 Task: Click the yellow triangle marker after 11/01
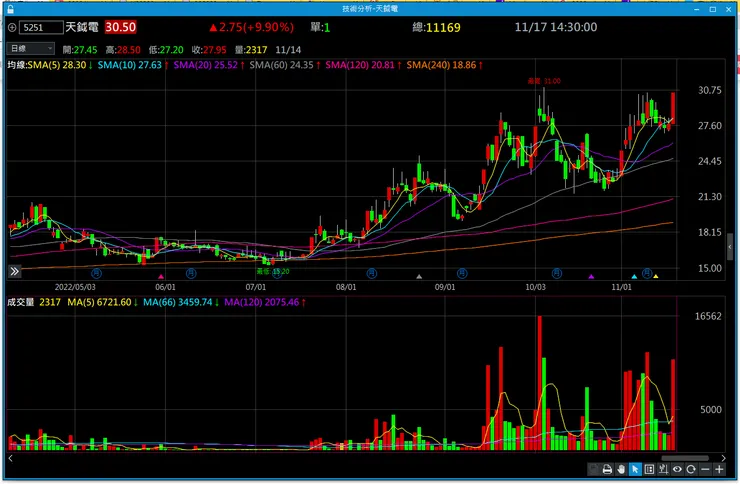coord(656,276)
